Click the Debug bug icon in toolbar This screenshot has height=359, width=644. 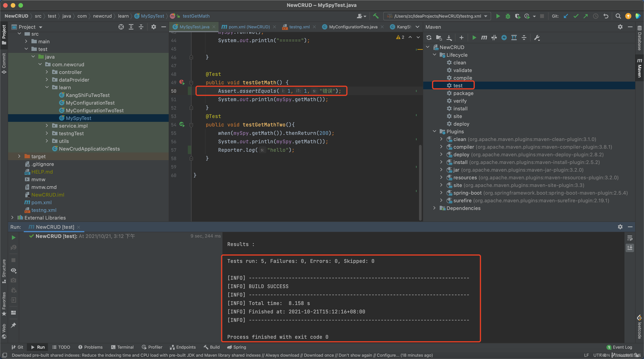[508, 16]
